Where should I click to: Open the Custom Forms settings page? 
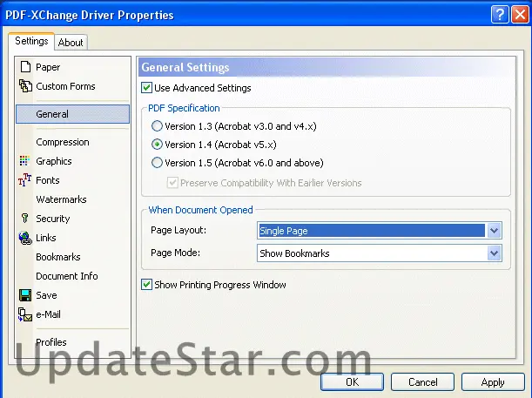point(72,86)
